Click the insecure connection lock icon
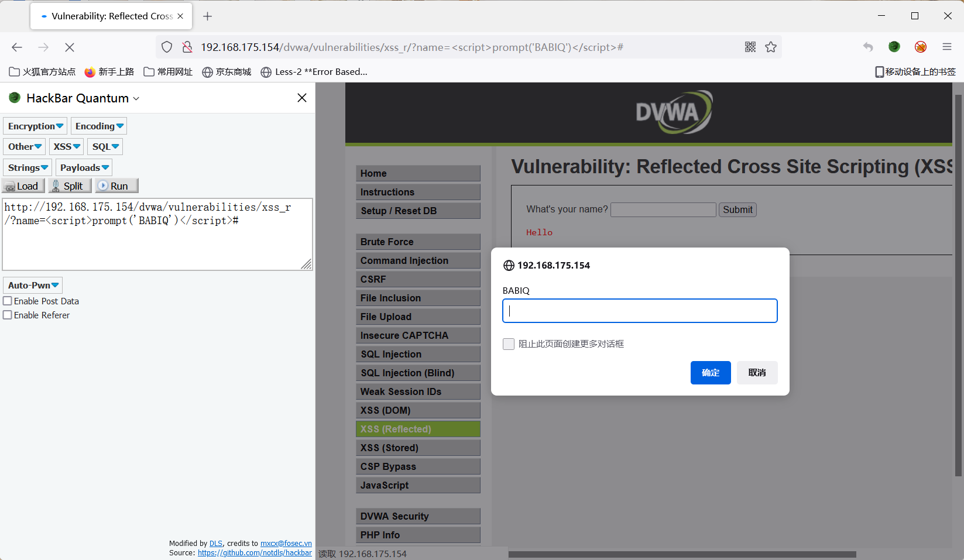The width and height of the screenshot is (964, 560). (187, 47)
